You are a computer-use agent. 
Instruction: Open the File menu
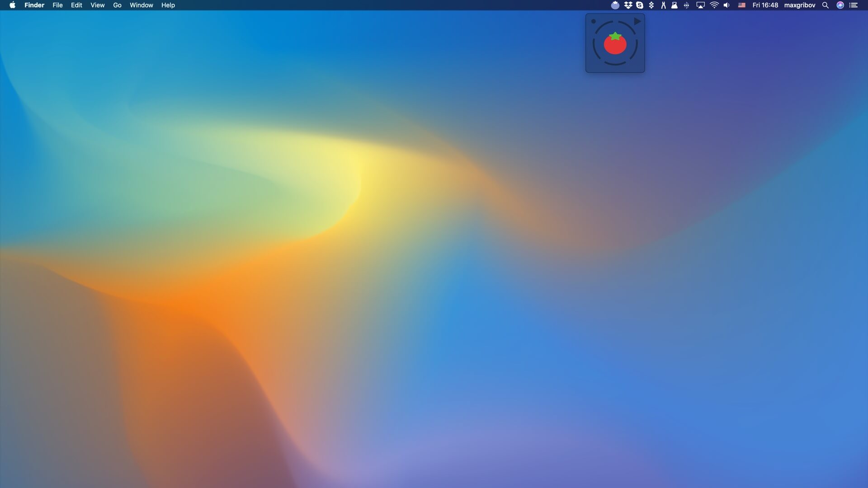(x=57, y=5)
